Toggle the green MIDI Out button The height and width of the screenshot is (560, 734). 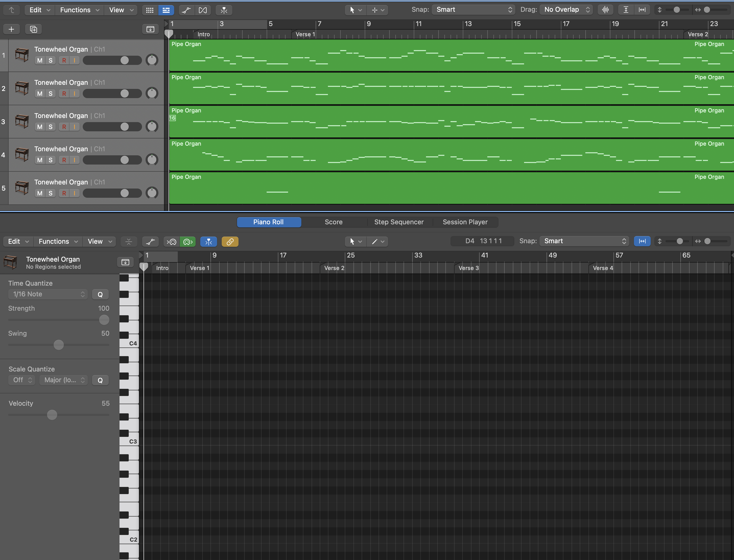point(187,241)
